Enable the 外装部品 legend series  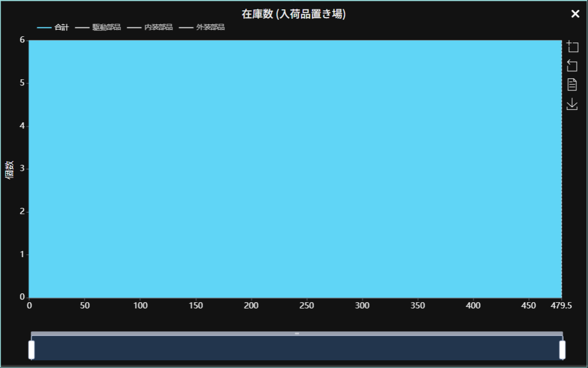click(x=202, y=27)
